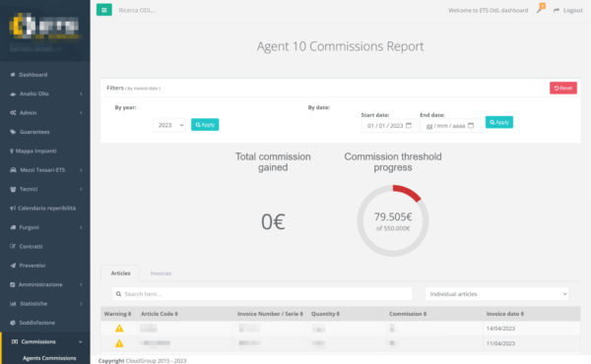Select the Soddisfazione icon
Screen dimensions: 591x364
click(13, 323)
